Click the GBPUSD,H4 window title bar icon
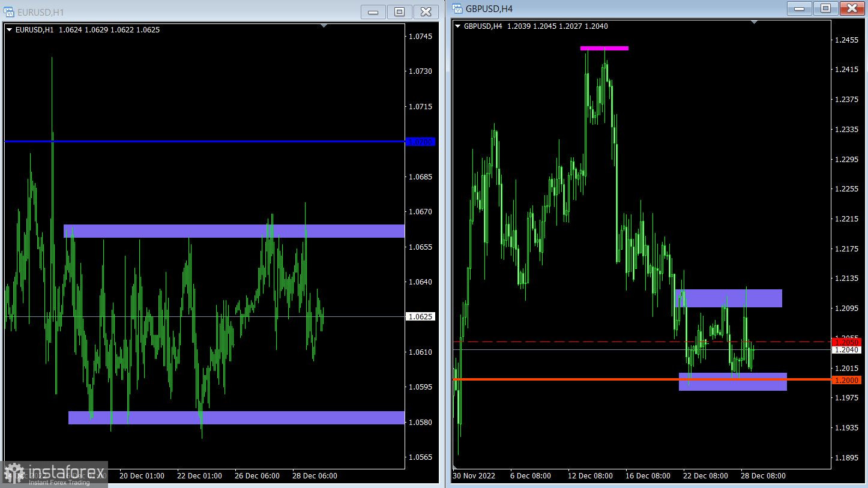This screenshot has width=868, height=488. [457, 8]
